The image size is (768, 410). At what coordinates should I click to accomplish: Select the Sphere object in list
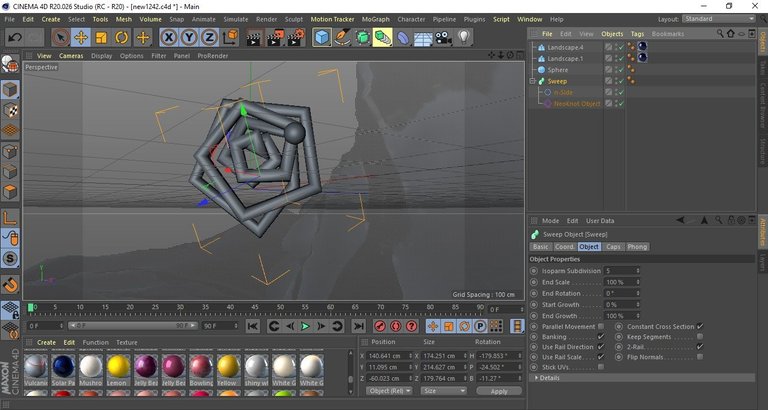click(558, 70)
